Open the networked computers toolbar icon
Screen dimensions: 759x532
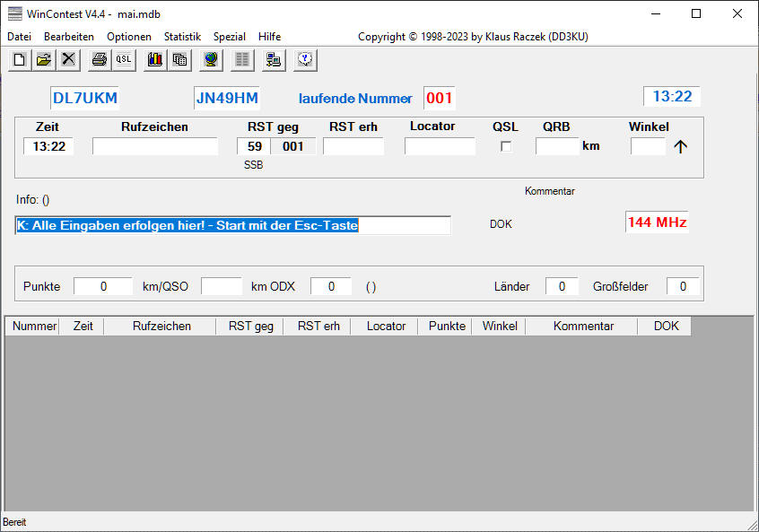(x=274, y=59)
